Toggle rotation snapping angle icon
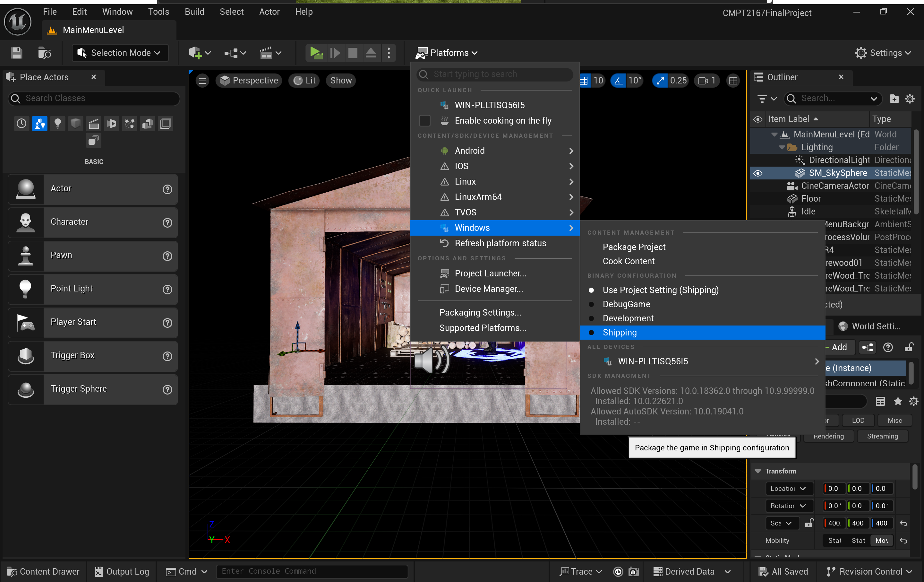 pyautogui.click(x=618, y=81)
